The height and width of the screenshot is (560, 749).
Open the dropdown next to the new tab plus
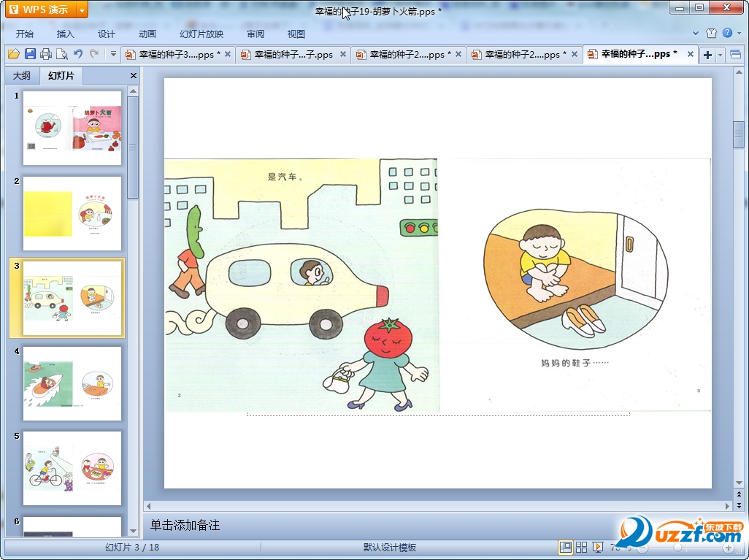pyautogui.click(x=720, y=55)
